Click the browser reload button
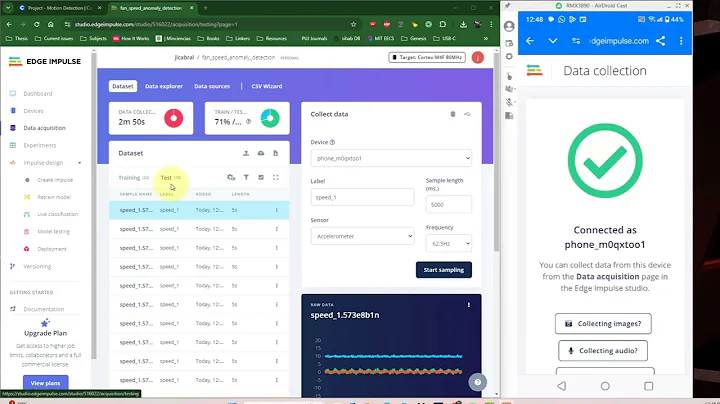The image size is (720, 404). click(x=36, y=24)
